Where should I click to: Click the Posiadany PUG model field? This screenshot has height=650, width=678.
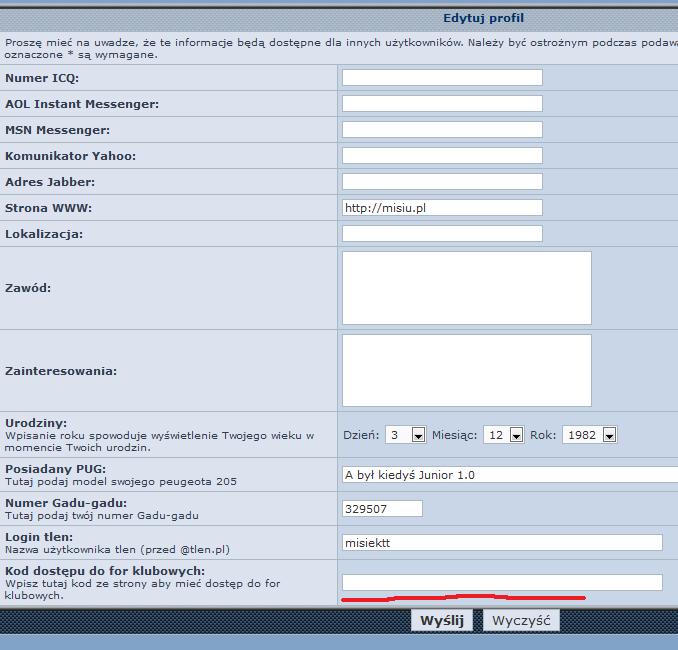pyautogui.click(x=508, y=475)
